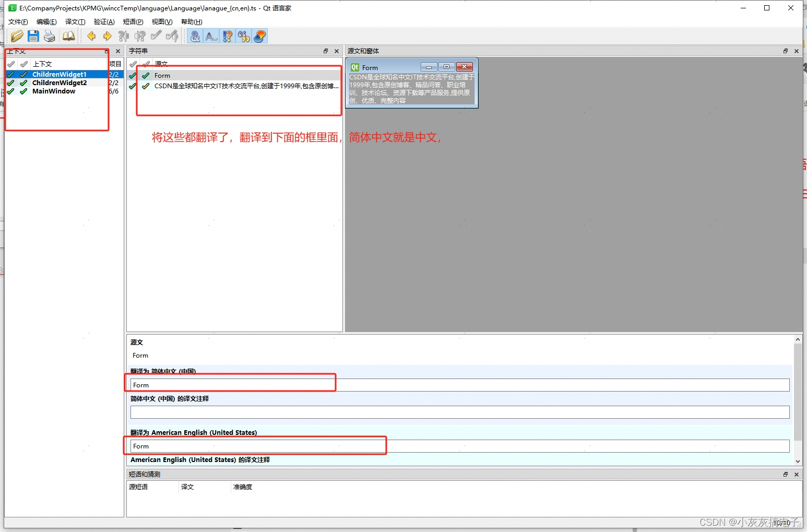
Task: Open the 编辑(E) menu
Action: coord(46,22)
